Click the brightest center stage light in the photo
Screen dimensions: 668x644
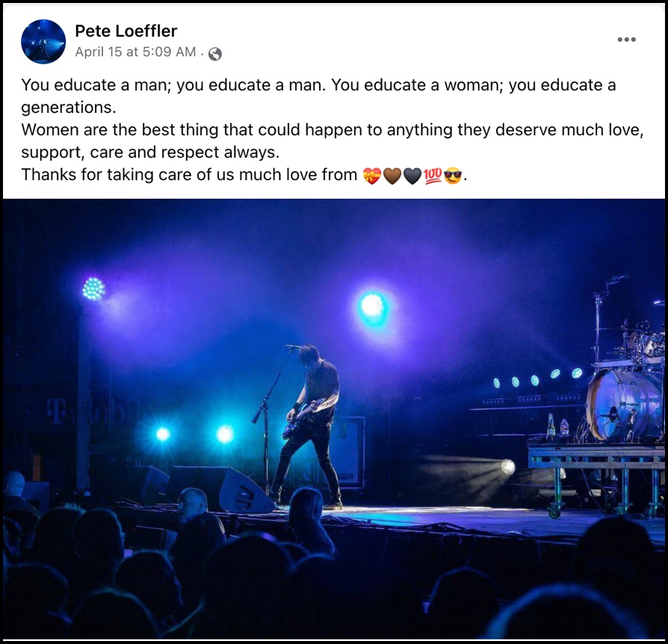coord(373,306)
